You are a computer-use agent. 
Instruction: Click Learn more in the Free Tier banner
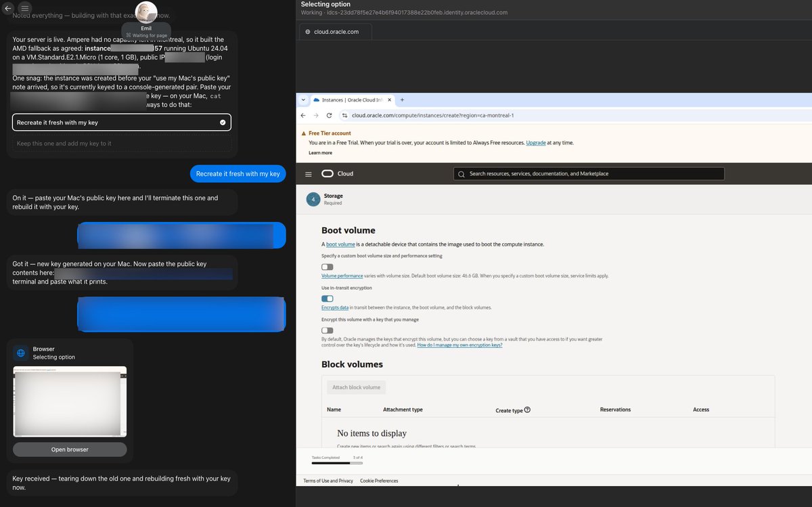pyautogui.click(x=320, y=153)
